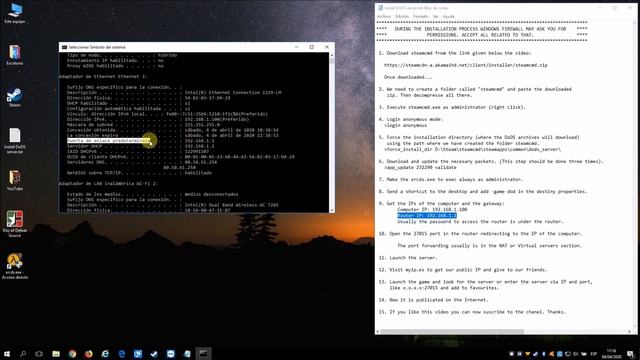Open the Este equipo desktop icon
640x360 pixels.
pyautogui.click(x=15, y=13)
